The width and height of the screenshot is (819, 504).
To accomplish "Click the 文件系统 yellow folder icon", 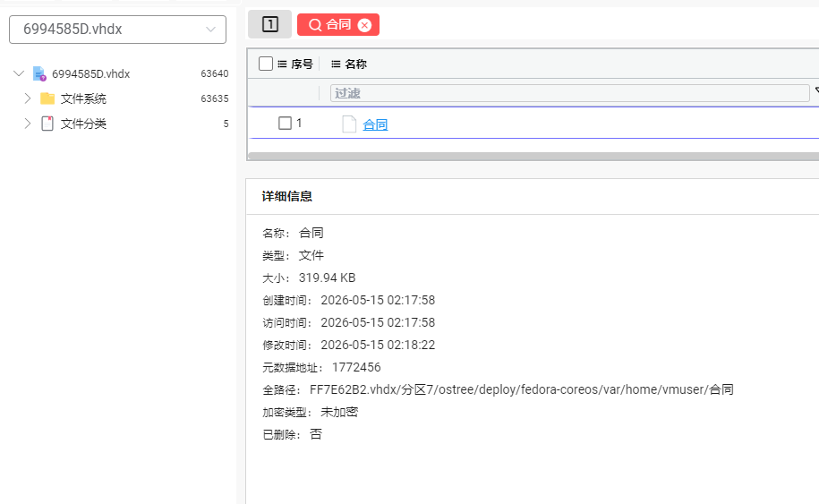I will point(47,98).
